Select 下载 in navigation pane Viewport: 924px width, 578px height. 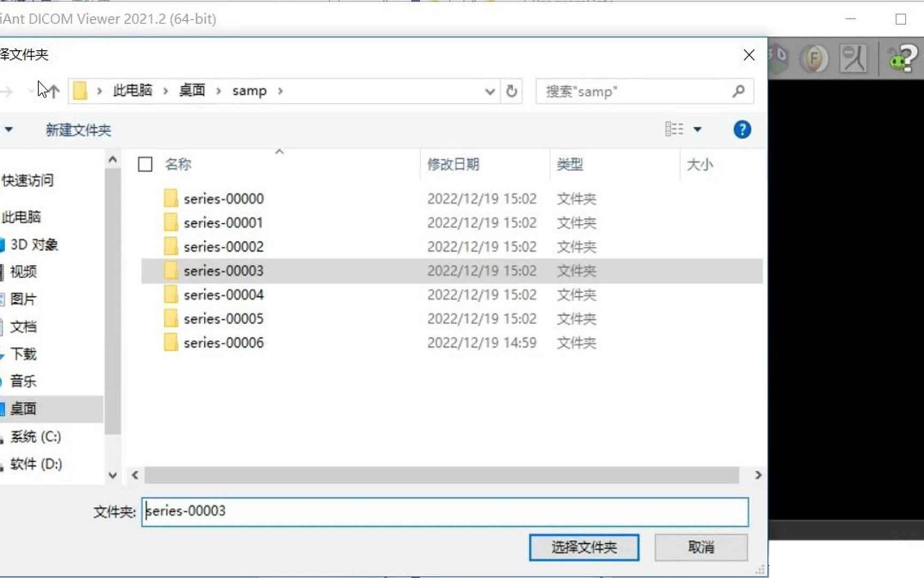tap(24, 354)
